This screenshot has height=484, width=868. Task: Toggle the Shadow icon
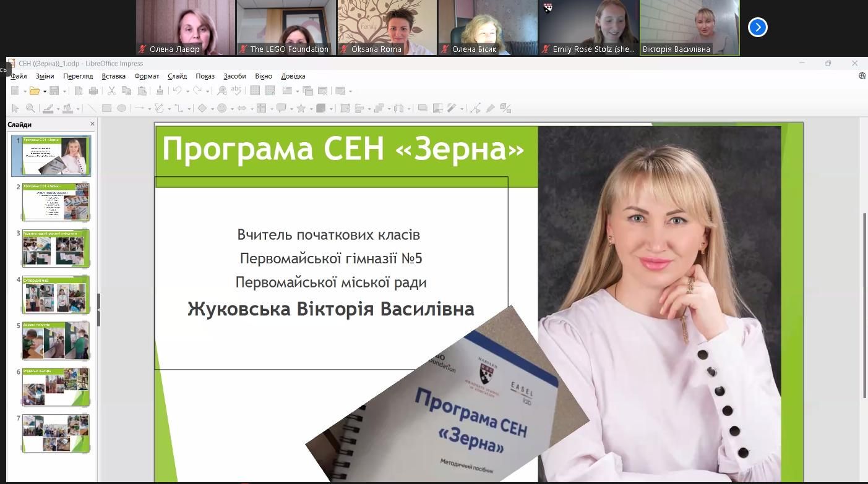click(423, 108)
